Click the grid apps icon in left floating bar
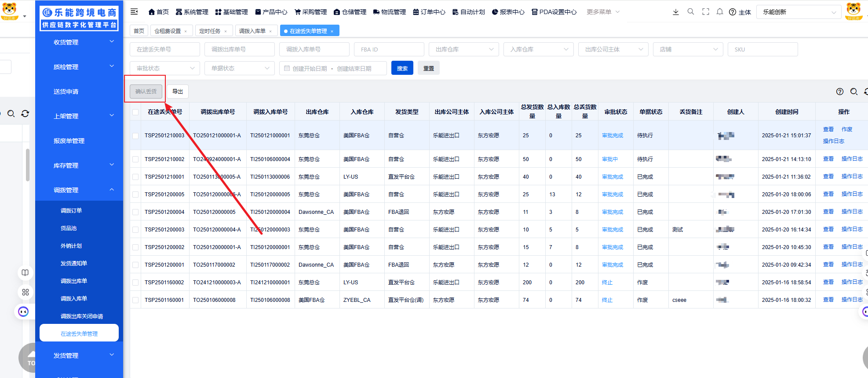Viewport: 868px width, 378px height. tap(25, 292)
